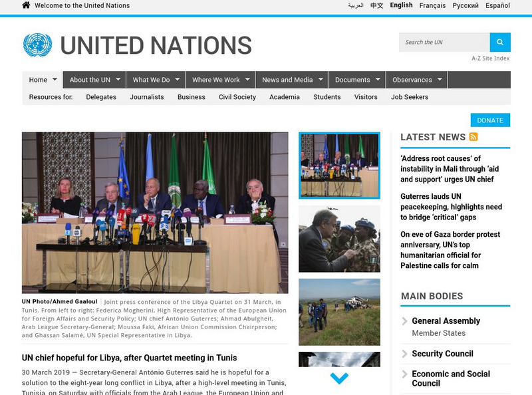Open the Member States link

[439, 333]
